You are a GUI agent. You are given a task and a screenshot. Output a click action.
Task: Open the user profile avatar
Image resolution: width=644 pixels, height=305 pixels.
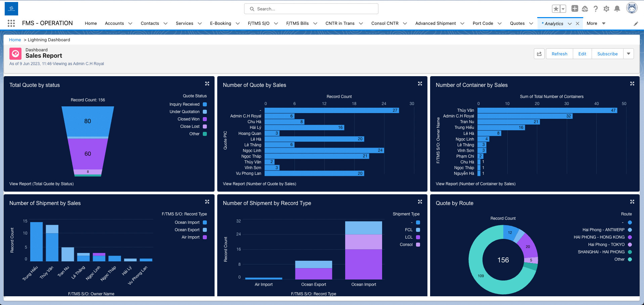tap(632, 8)
